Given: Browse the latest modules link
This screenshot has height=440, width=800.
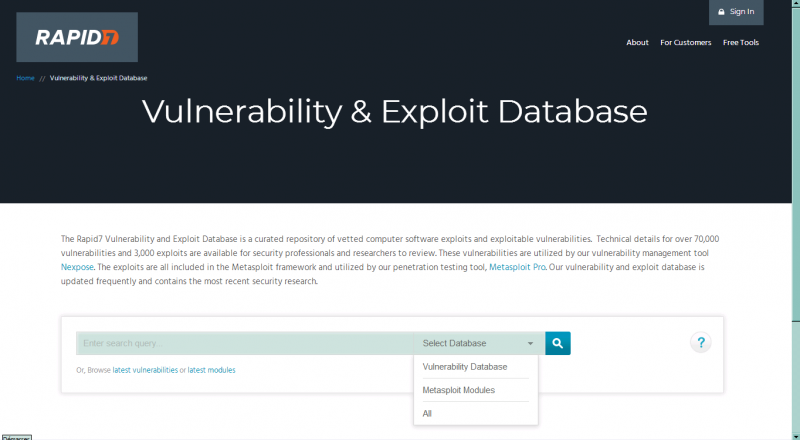Looking at the screenshot, I should [x=212, y=370].
